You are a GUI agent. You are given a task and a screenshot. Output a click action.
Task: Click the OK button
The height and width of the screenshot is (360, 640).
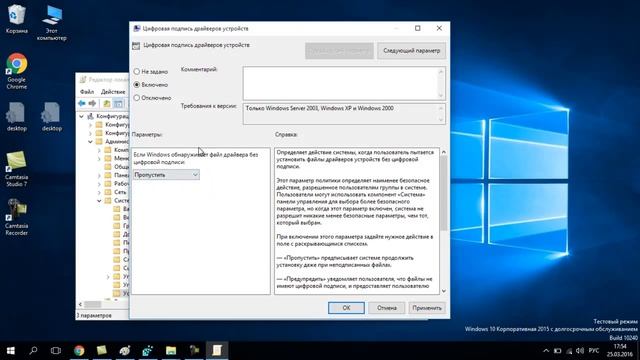click(346, 308)
